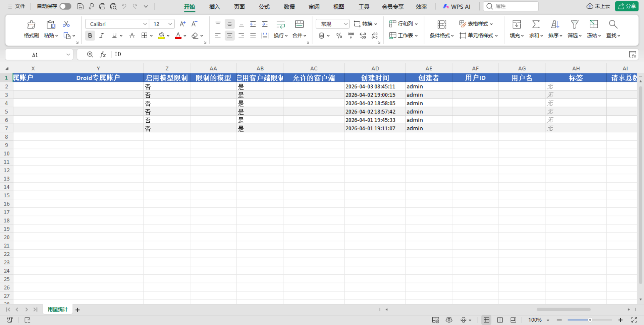Viewport: 644px width, 325px height.
Task: Click the Undo arrow icon
Action: [x=124, y=6]
